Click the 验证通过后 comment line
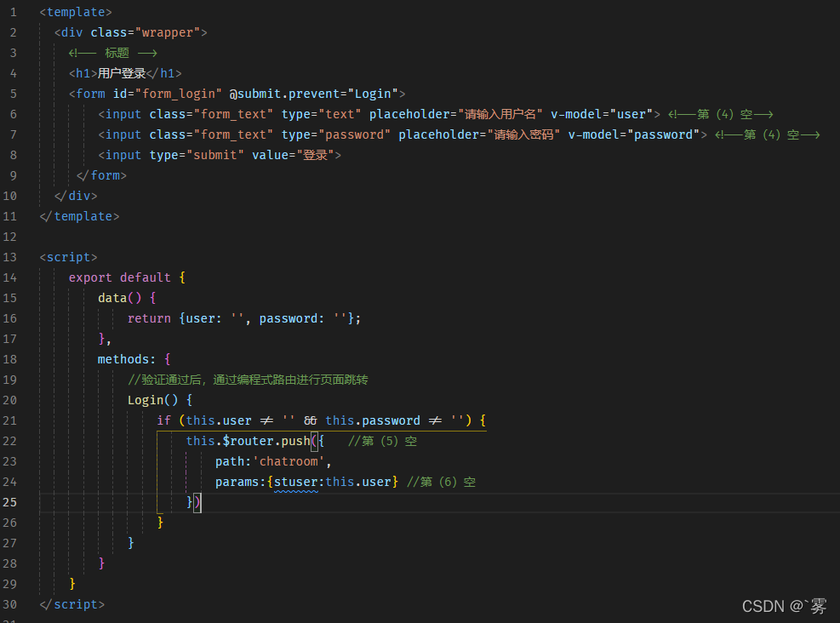 248,380
